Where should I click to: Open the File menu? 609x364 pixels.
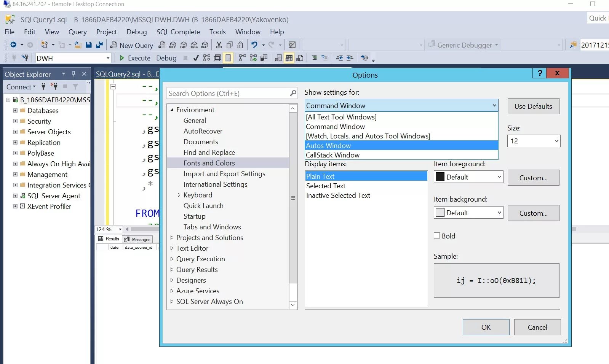tap(10, 32)
